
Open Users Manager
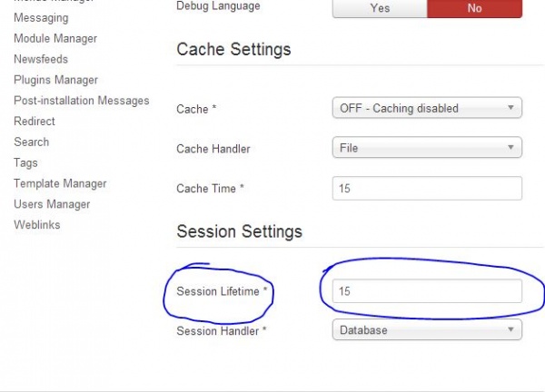52,204
